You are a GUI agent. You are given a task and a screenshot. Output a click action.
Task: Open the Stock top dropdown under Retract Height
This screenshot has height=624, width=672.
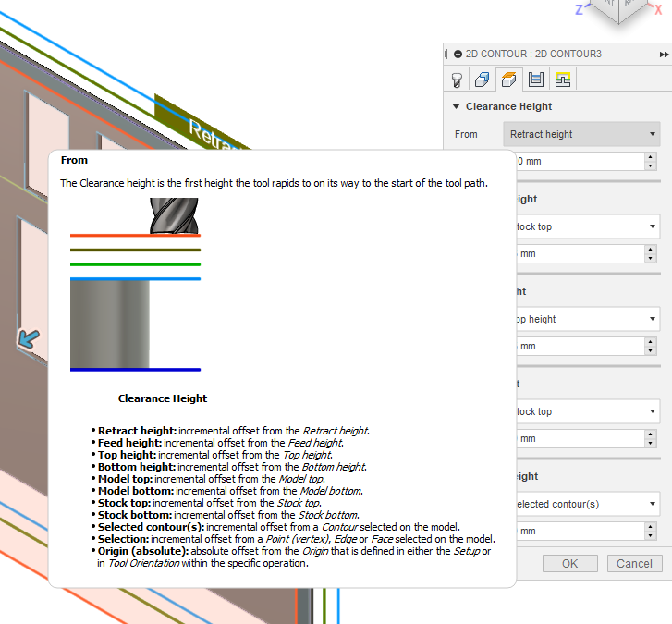click(584, 226)
